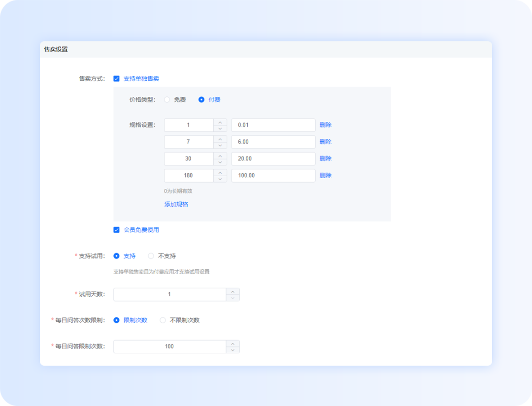Increment the first spec duration using its up arrow

[x=220, y=122]
